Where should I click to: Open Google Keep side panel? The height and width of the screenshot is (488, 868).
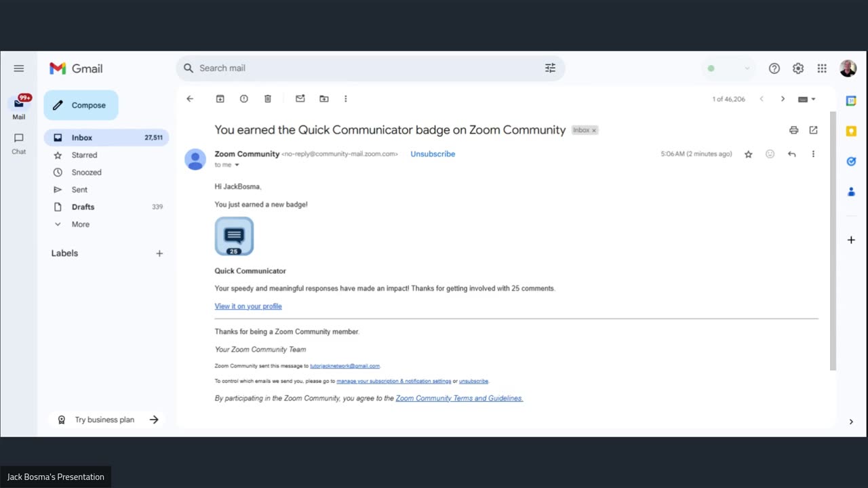851,131
